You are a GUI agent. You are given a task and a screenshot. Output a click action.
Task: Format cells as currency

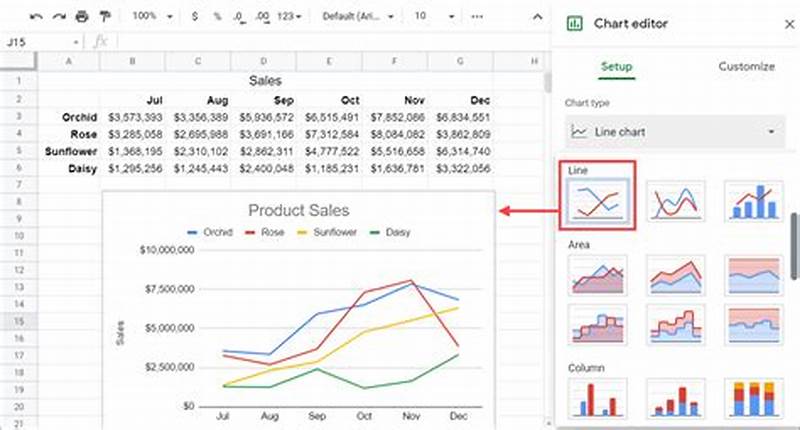pyautogui.click(x=194, y=16)
